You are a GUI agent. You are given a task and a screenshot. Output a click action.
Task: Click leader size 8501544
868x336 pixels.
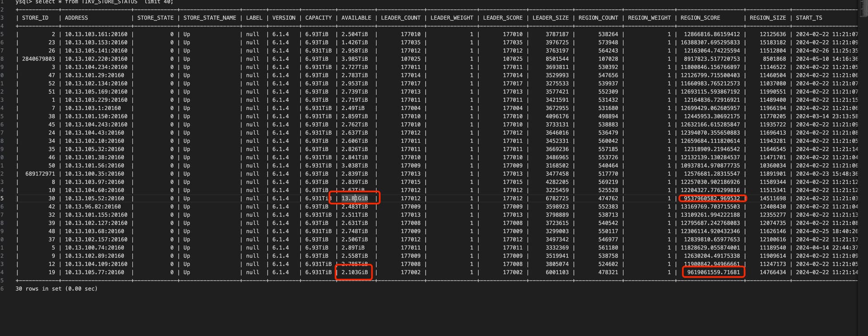coord(557,59)
